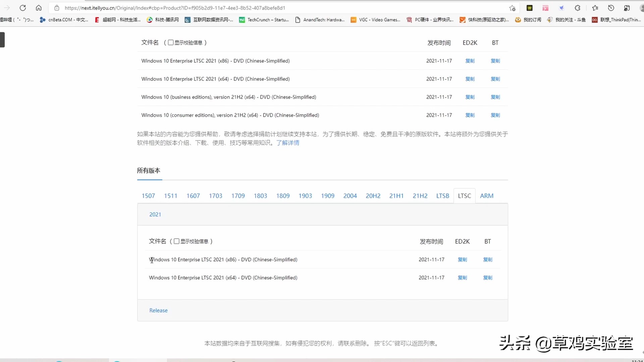Click the page refresh icon

(x=23, y=8)
